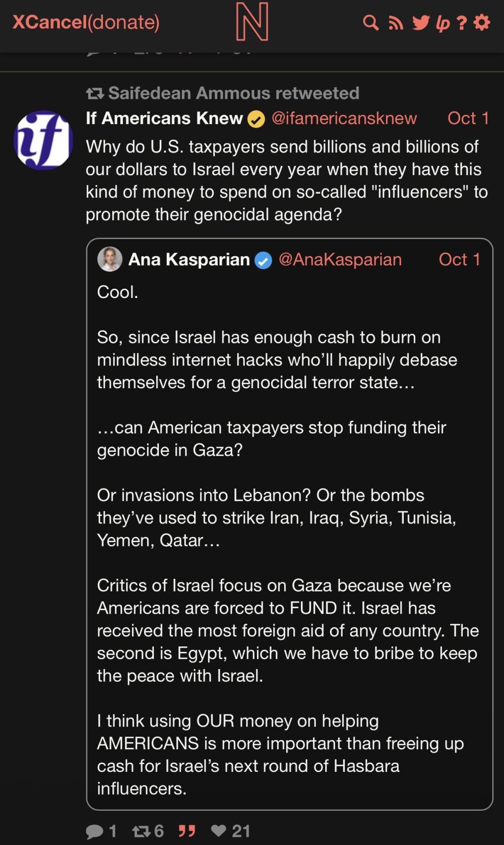This screenshot has width=504, height=845.
Task: Open If Americans Knew profile avatar
Action: 43,140
